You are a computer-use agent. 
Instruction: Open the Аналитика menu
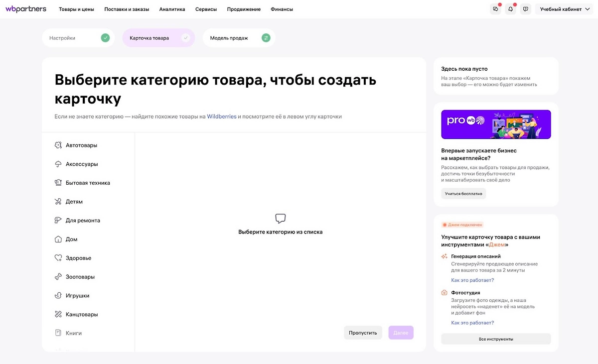click(172, 9)
